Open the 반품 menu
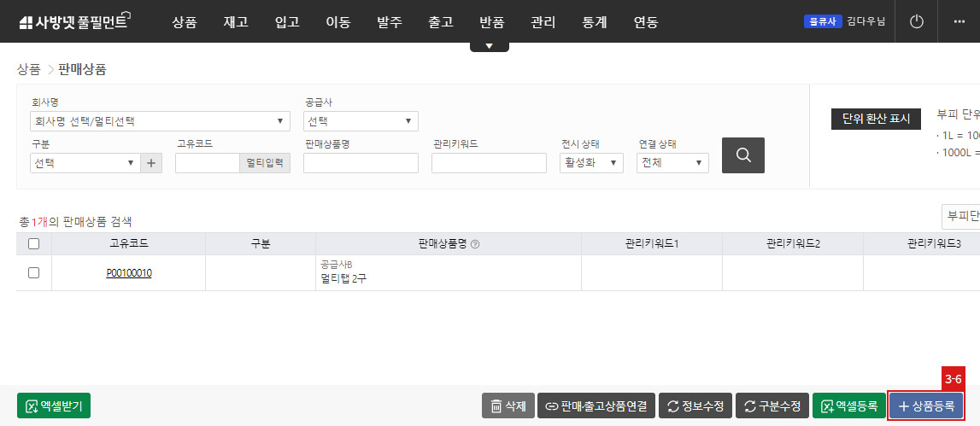Viewport: 980px width, 426px height. [492, 22]
